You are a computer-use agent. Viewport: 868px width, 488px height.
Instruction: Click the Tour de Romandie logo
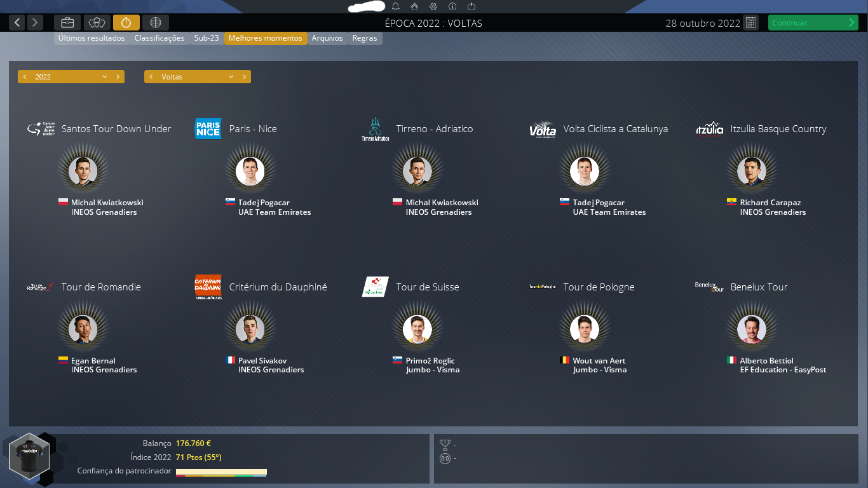pos(41,287)
